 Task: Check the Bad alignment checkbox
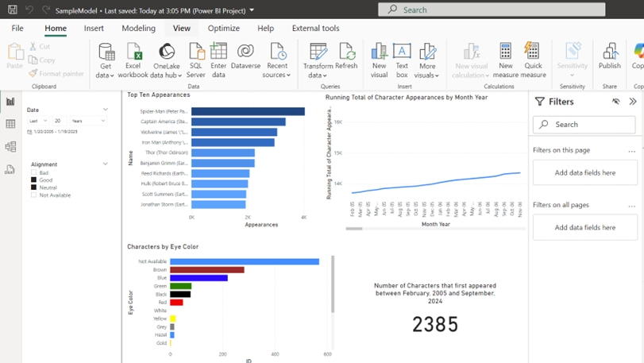[34, 172]
